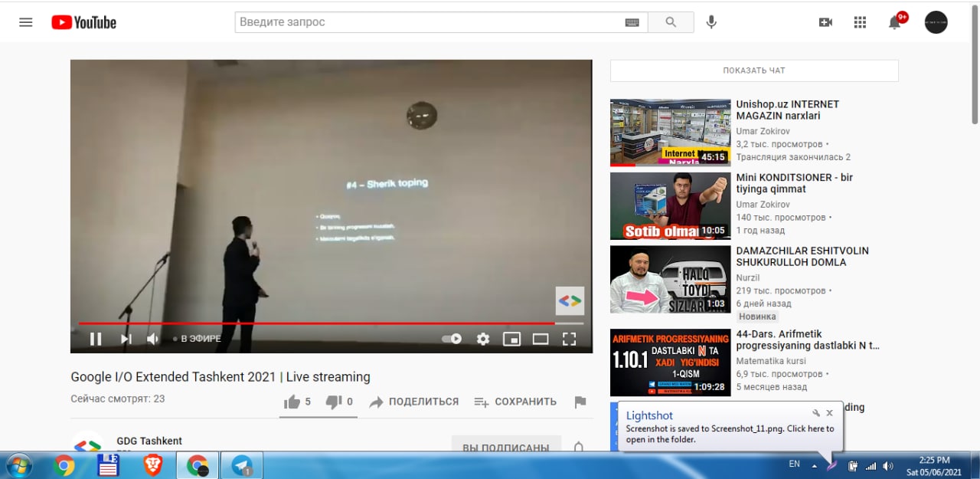Open GDG Tashkent channel avatar

pos(87,442)
